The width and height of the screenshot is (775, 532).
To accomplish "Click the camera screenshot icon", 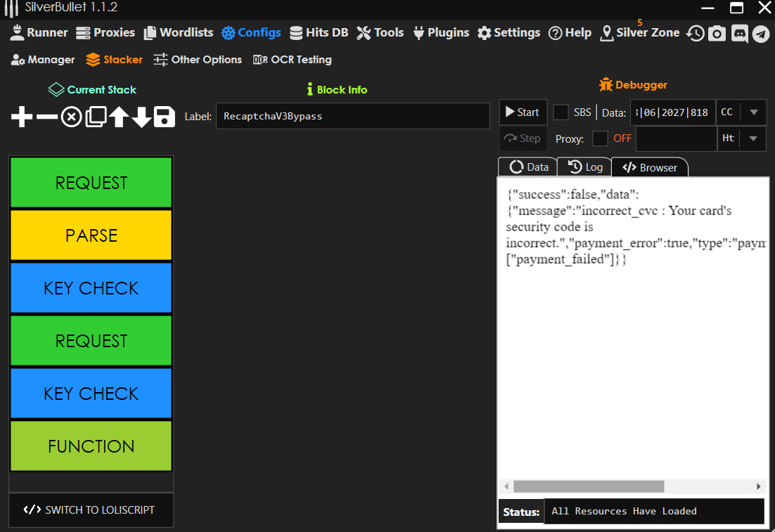I will pos(717,34).
